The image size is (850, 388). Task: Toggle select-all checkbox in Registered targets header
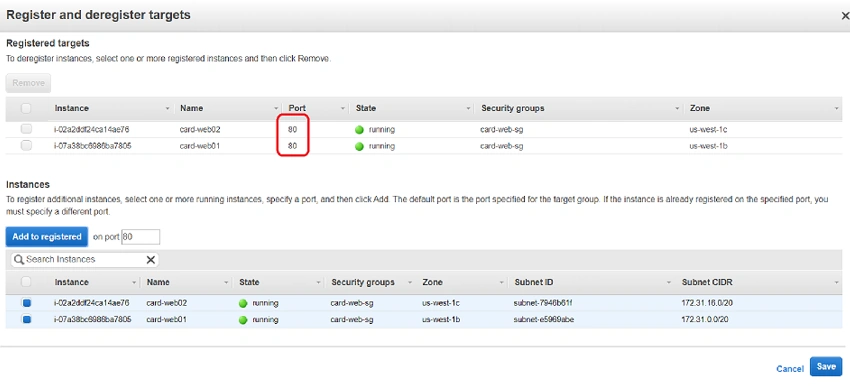(x=26, y=108)
